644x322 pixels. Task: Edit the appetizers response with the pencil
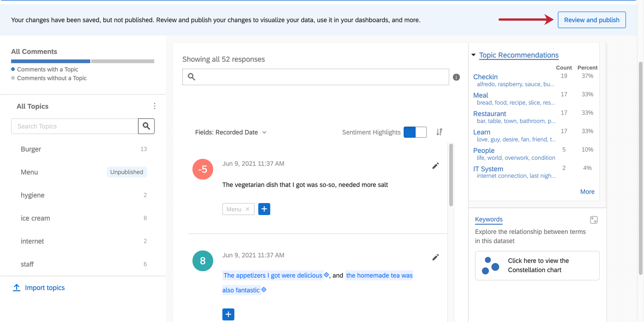pyautogui.click(x=435, y=258)
